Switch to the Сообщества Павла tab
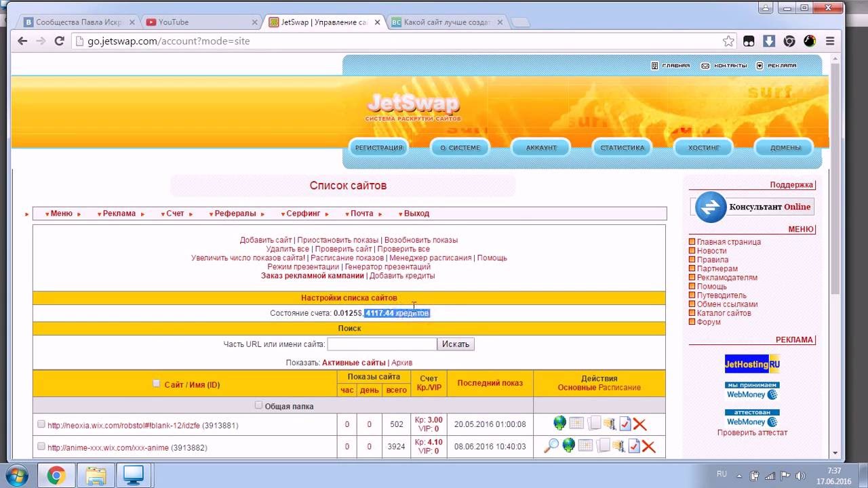 78,22
